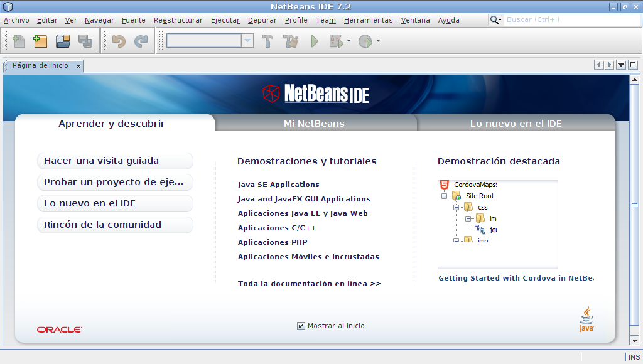Open Aplicaciones Java EE y Java Web link
The height and width of the screenshot is (364, 643).
[x=303, y=213]
